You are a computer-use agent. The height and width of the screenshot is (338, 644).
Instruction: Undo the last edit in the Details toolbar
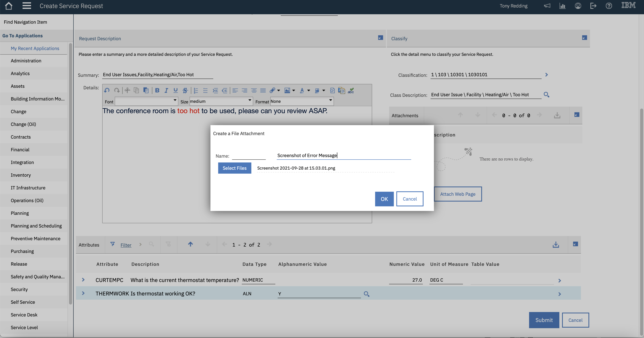pos(107,90)
